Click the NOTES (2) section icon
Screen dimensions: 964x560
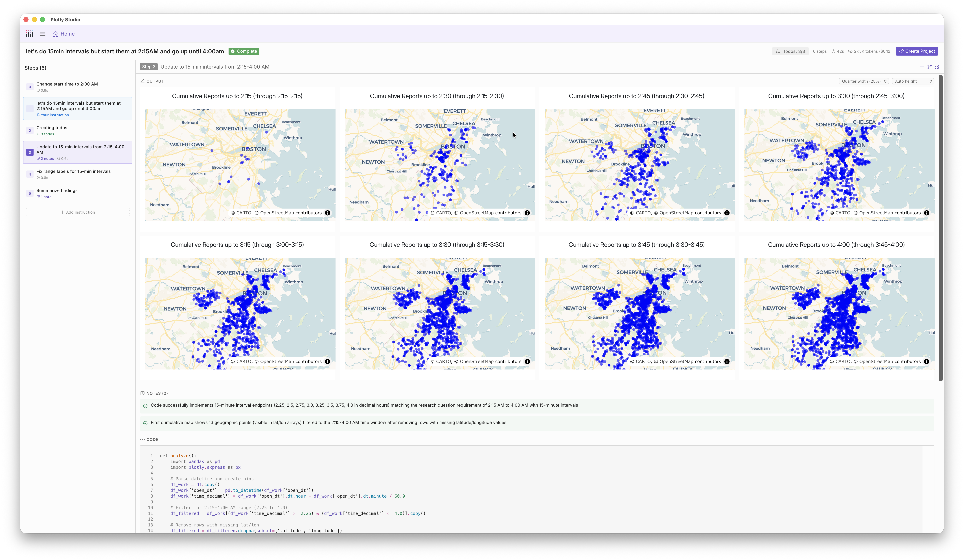click(142, 393)
